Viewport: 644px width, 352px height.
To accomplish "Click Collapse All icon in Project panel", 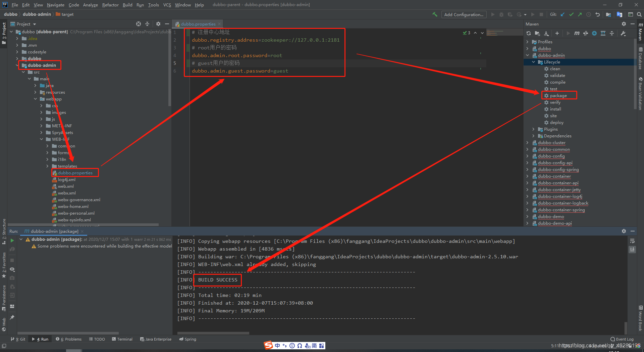I will pyautogui.click(x=147, y=24).
